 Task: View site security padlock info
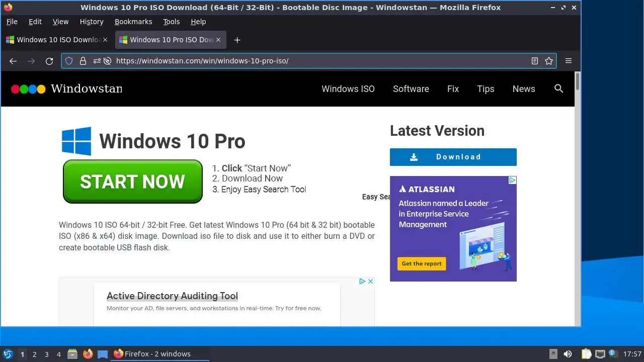[x=83, y=61]
